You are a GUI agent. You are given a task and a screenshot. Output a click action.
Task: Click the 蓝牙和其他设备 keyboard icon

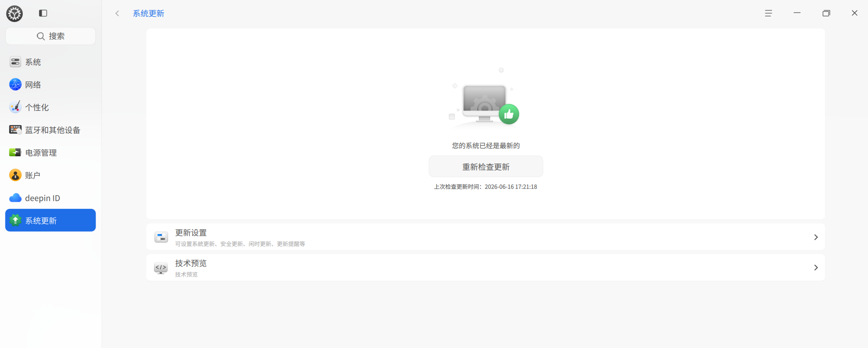coord(15,130)
